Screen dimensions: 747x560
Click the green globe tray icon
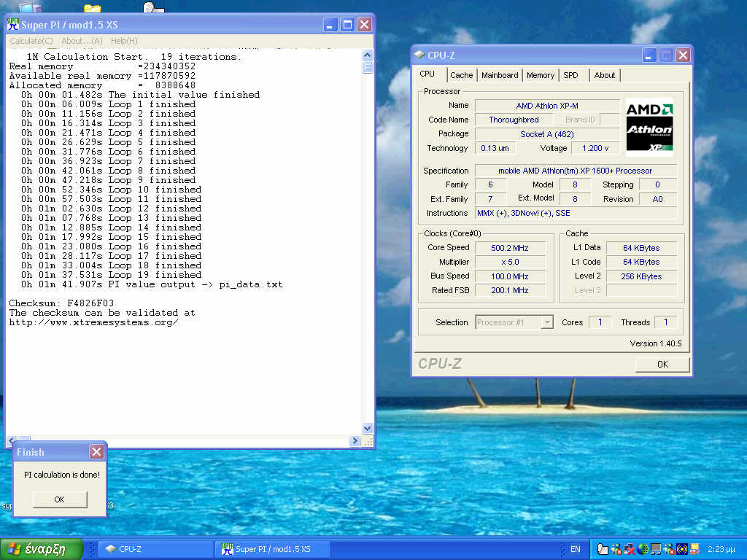[643, 549]
